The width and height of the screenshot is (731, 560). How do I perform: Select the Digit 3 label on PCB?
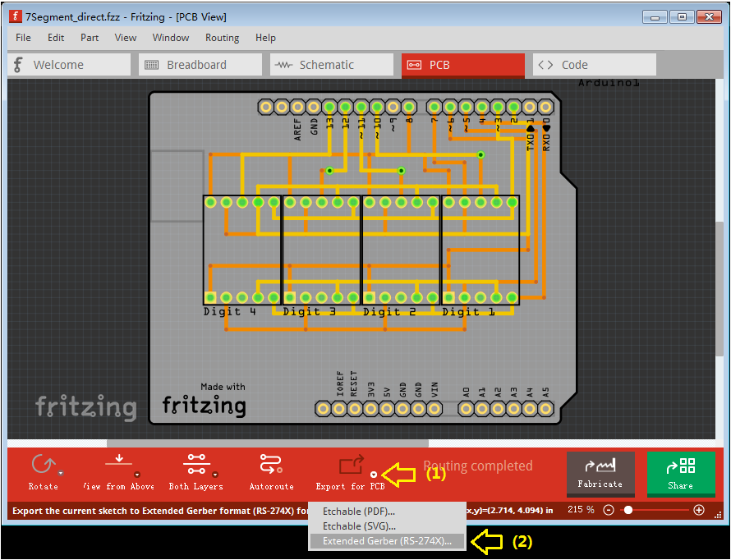click(x=309, y=312)
